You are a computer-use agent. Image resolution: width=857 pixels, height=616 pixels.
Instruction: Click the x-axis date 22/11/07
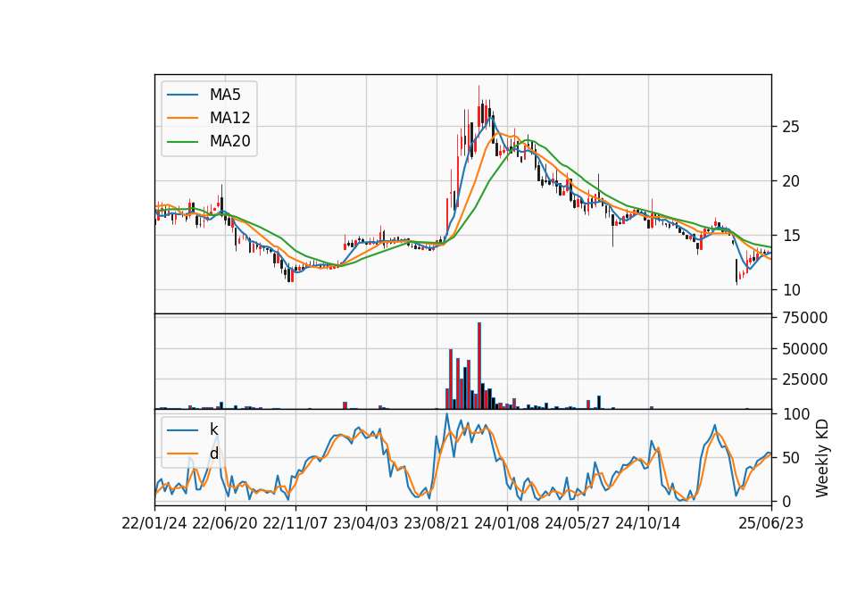pos(295,523)
